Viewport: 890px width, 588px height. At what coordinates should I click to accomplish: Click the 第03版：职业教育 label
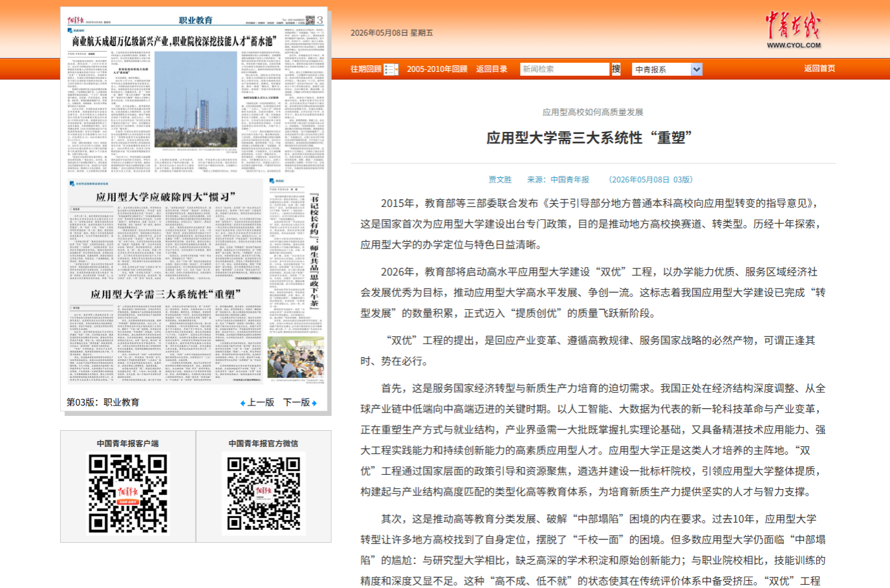point(103,402)
